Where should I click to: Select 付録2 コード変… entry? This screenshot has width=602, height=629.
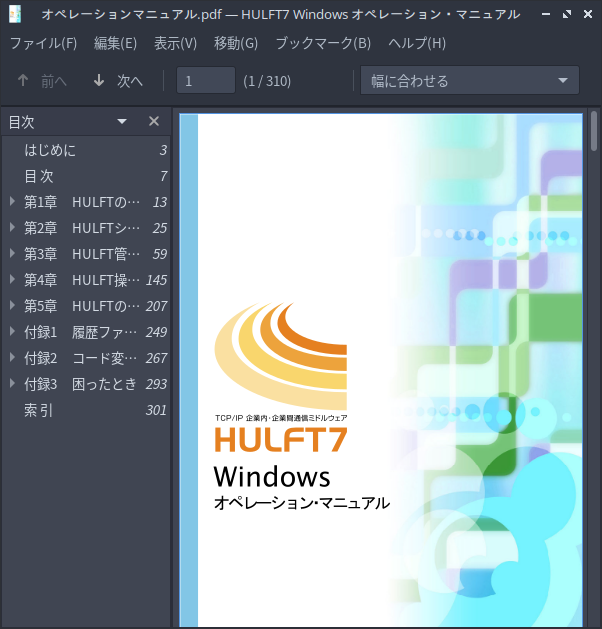click(x=86, y=358)
